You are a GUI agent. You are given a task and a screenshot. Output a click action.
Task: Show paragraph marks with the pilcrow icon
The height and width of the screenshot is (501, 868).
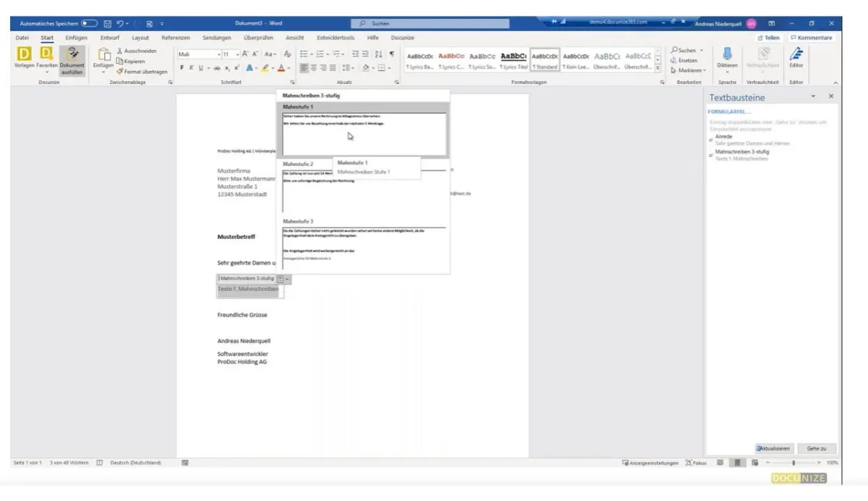pos(391,54)
